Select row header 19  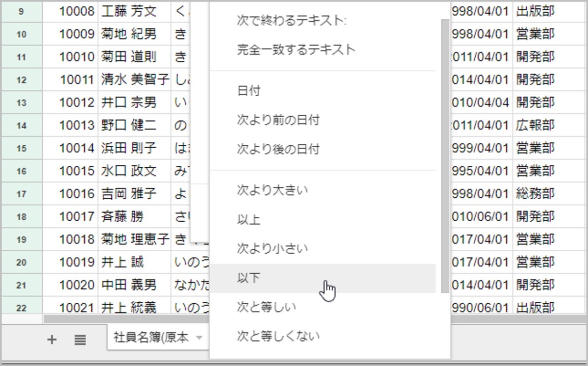click(x=22, y=239)
